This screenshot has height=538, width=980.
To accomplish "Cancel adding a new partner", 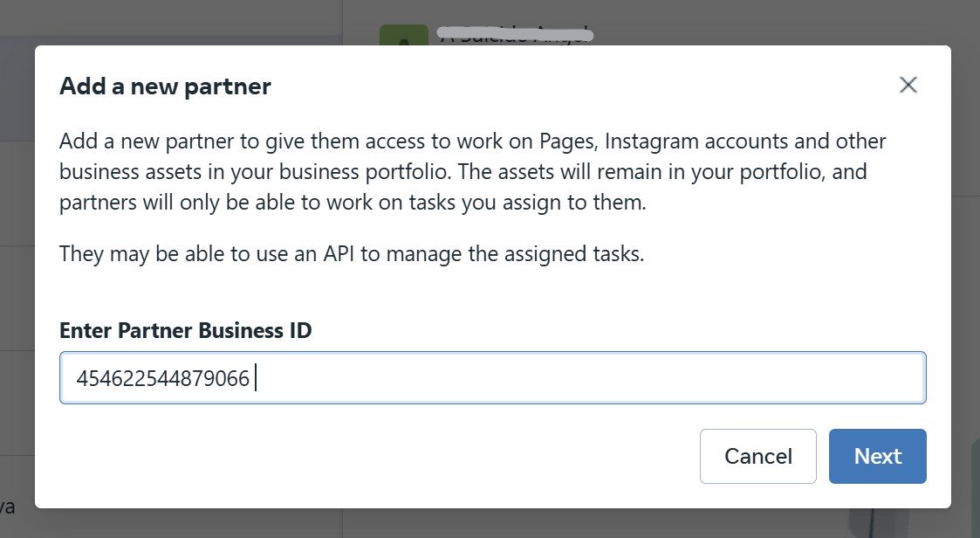I will pyautogui.click(x=757, y=456).
